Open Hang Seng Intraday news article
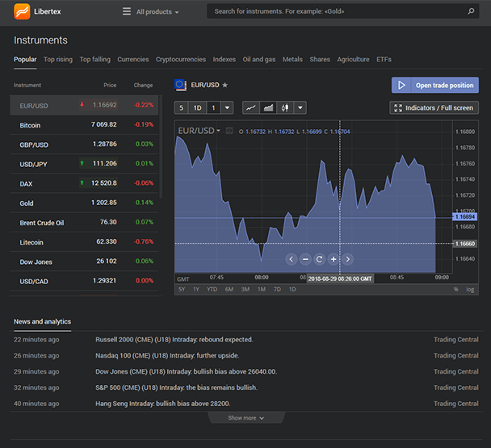The height and width of the screenshot is (448, 491). click(163, 404)
